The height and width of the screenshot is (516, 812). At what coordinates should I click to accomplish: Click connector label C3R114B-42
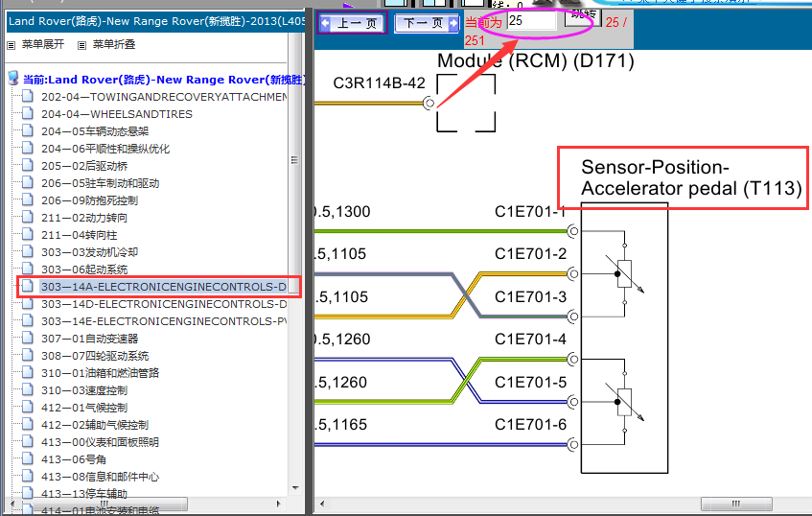click(379, 82)
